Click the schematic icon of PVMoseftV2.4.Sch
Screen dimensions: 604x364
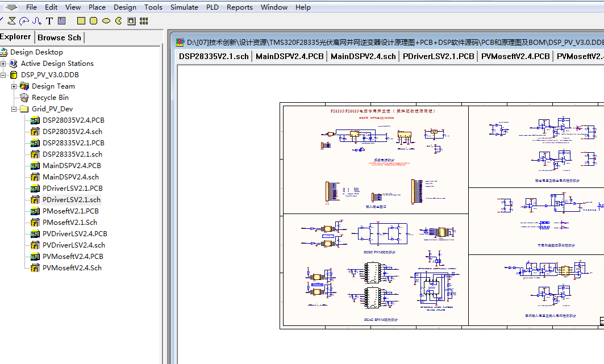tap(35, 268)
